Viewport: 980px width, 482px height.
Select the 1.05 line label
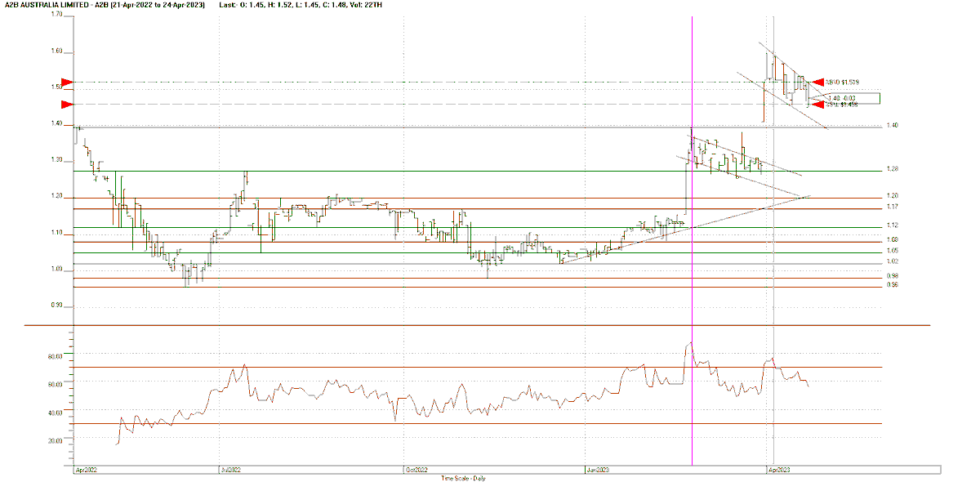(x=893, y=251)
